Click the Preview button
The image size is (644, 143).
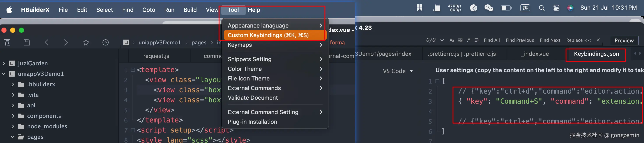click(x=624, y=40)
